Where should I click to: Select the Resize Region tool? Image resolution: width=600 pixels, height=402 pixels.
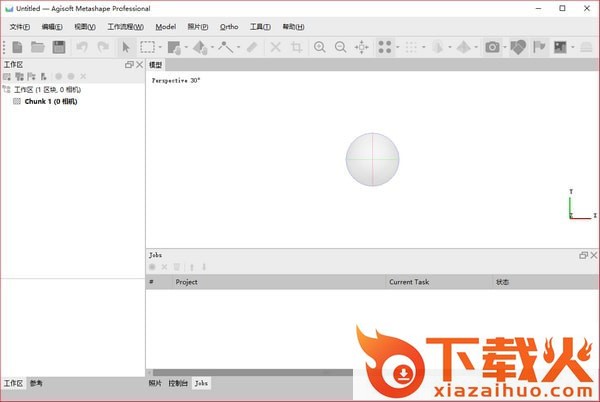pos(174,47)
